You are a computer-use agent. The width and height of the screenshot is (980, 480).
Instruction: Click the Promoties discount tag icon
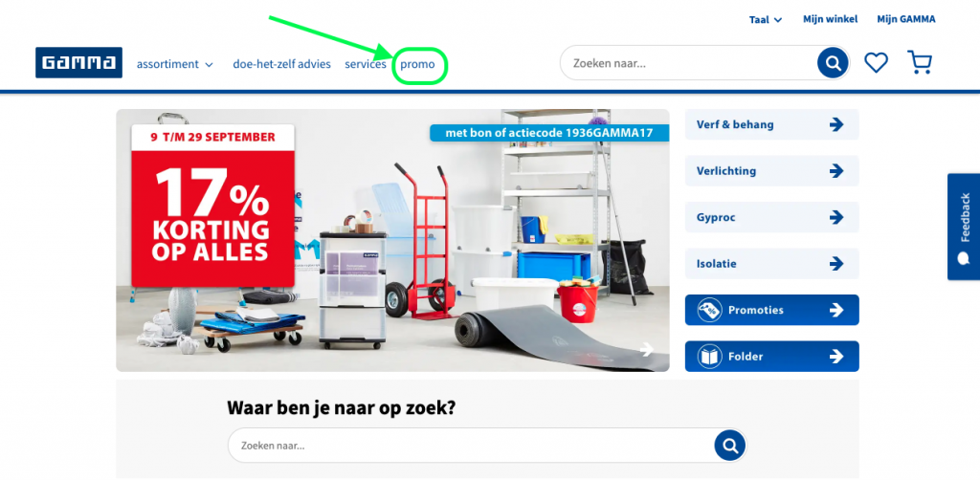[x=709, y=310]
